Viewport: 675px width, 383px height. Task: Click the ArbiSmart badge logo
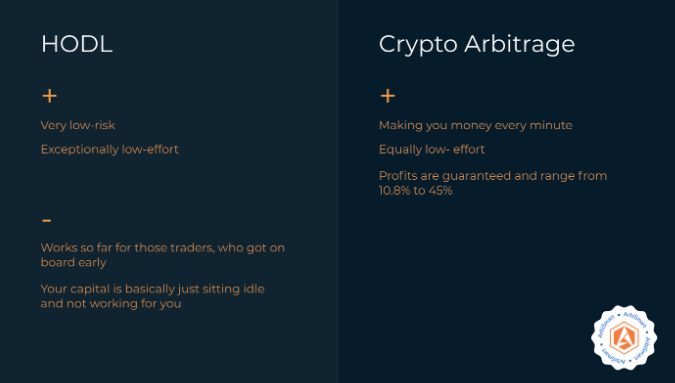tap(624, 337)
